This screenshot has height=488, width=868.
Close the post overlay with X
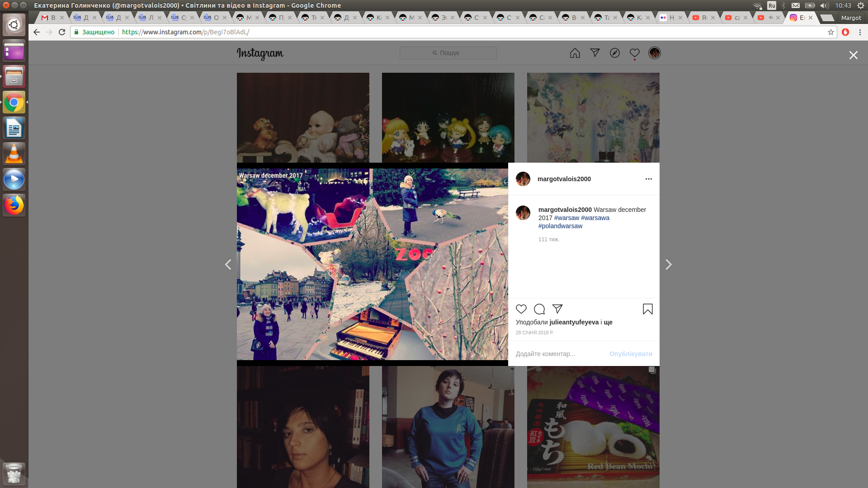pyautogui.click(x=853, y=55)
